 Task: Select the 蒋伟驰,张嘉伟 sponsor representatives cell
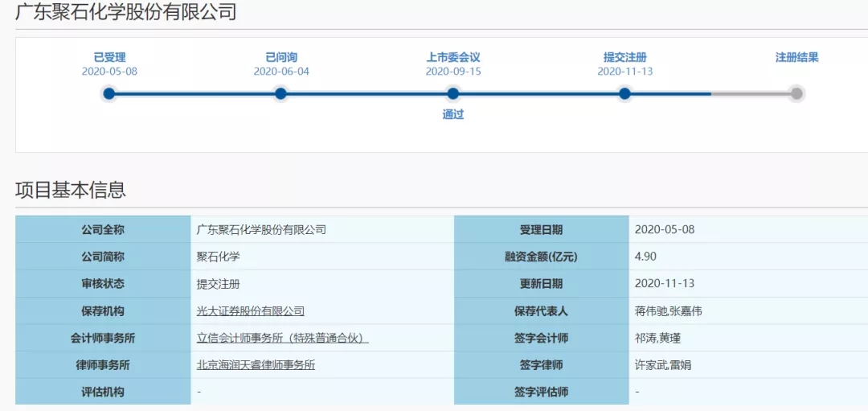pos(668,311)
